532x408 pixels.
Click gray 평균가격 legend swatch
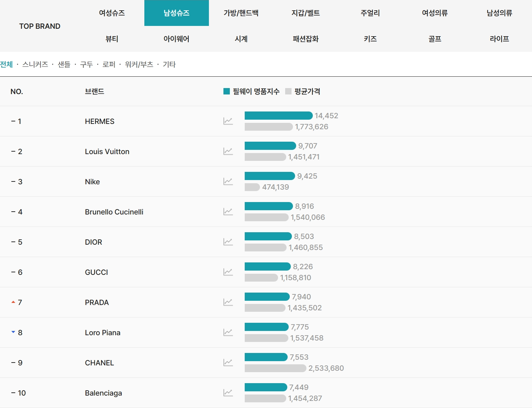pos(288,91)
